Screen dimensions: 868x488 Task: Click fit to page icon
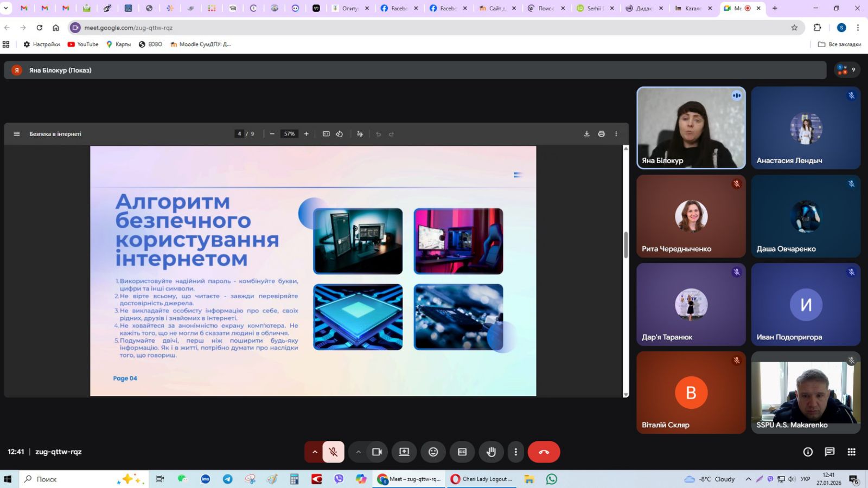pos(326,134)
